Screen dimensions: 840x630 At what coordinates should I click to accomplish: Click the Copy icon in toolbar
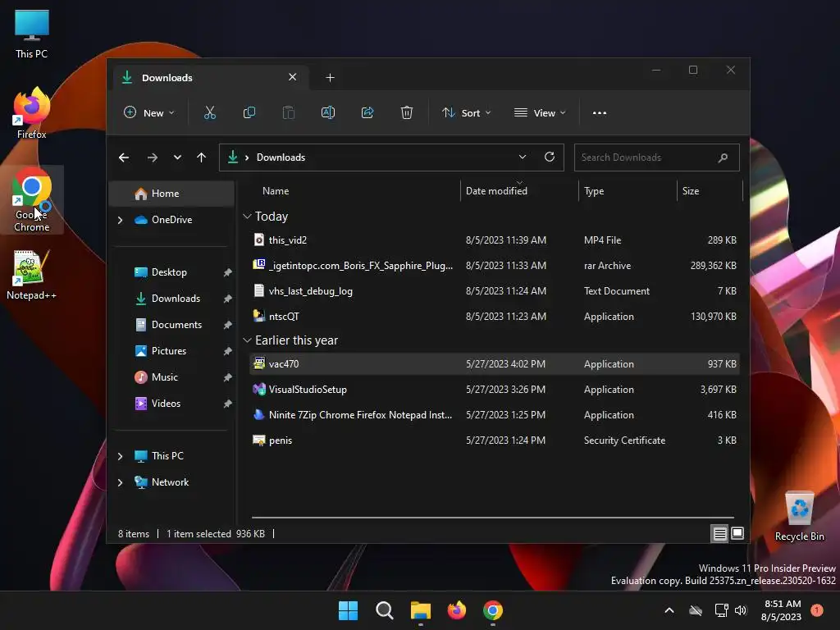(x=249, y=112)
